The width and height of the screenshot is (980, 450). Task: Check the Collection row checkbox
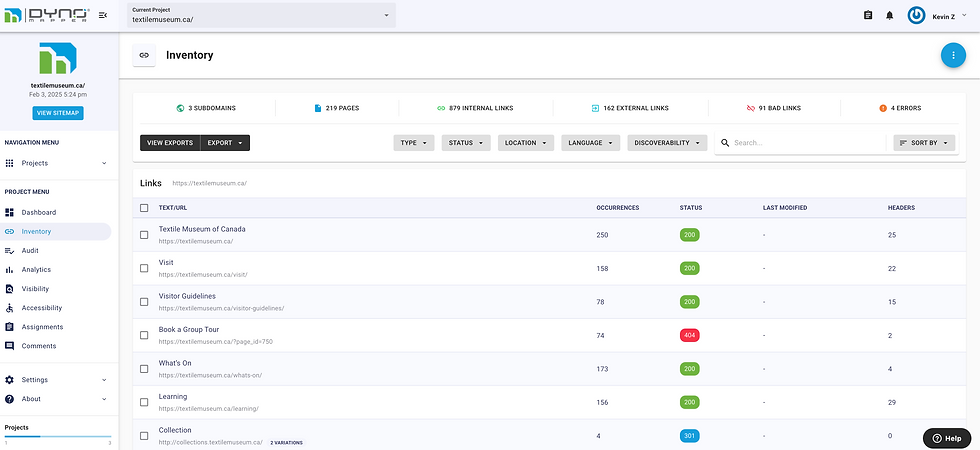(144, 436)
